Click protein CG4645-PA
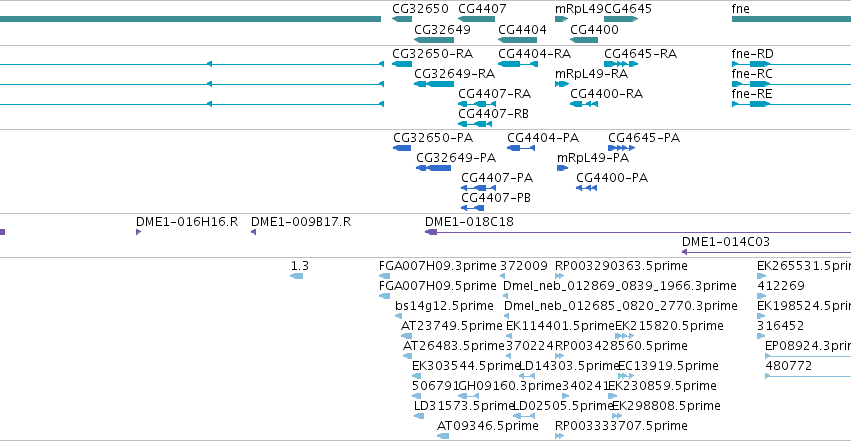 [x=621, y=148]
